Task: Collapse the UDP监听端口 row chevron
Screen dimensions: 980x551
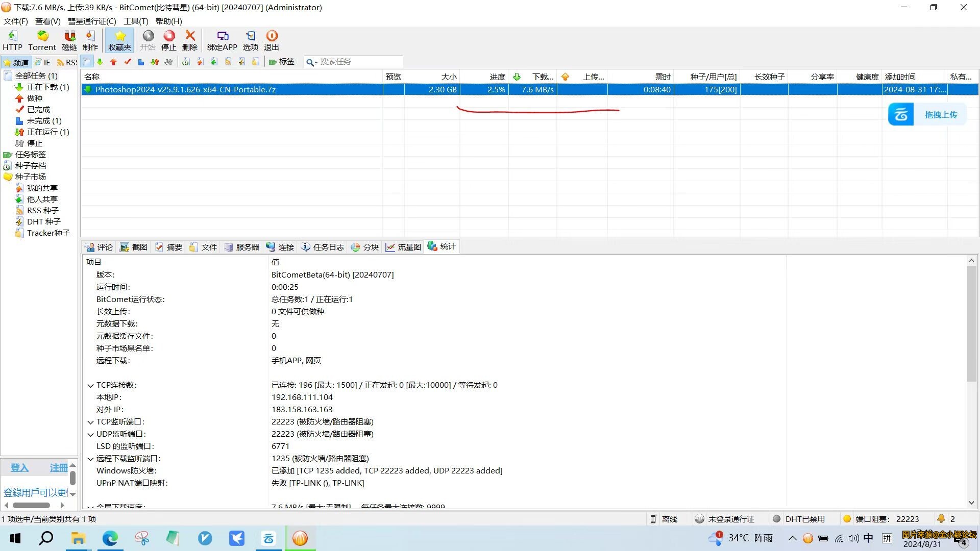Action: click(x=90, y=435)
